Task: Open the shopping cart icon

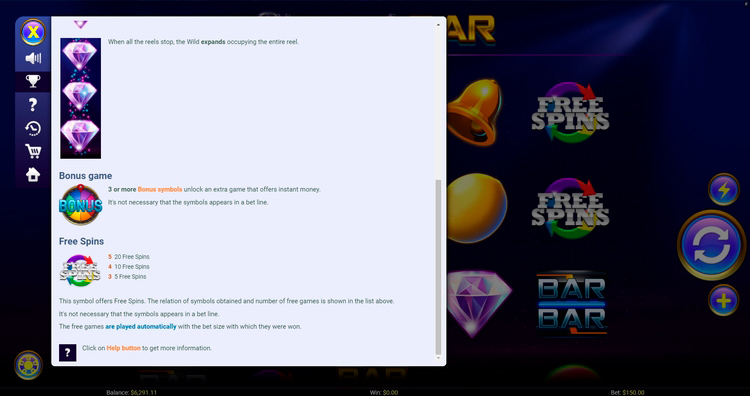Action: pyautogui.click(x=33, y=151)
